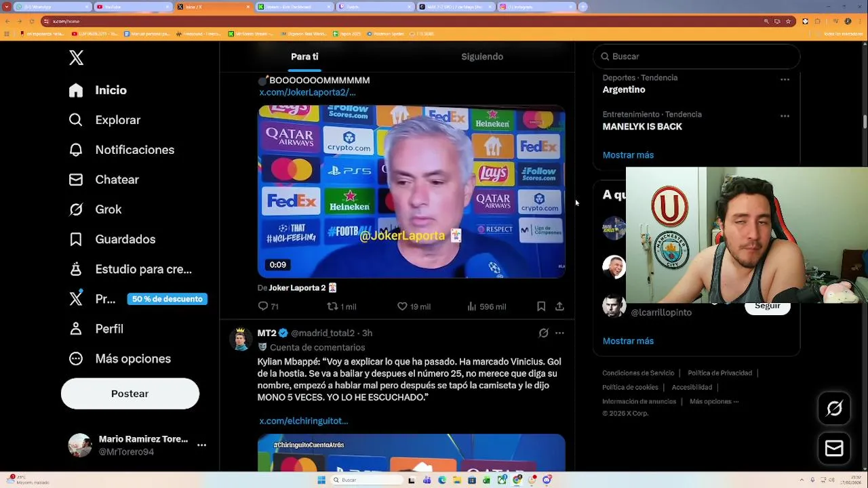
Task: Share the Joker Laporta video post
Action: click(559, 306)
